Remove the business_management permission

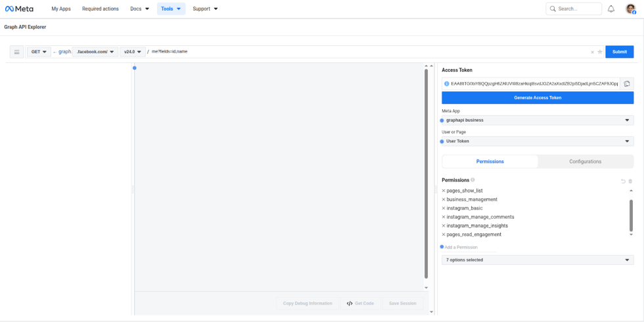coord(444,199)
